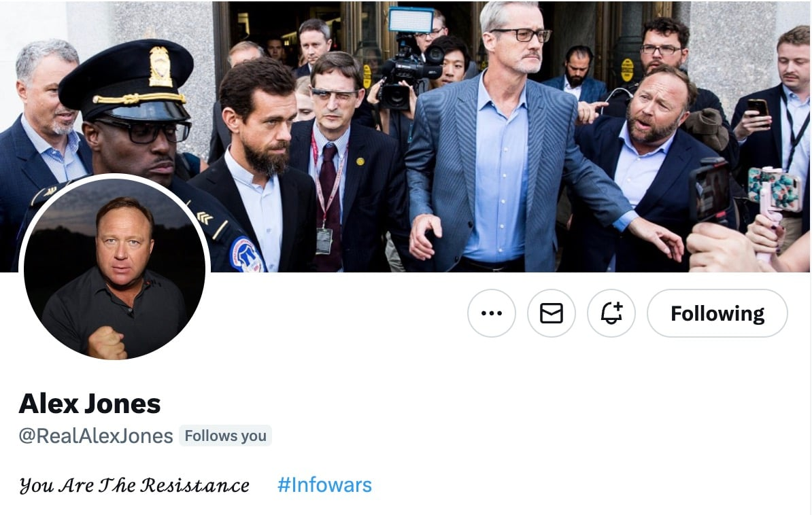Open the #Infowars hashtag link
812x515 pixels.
324,485
